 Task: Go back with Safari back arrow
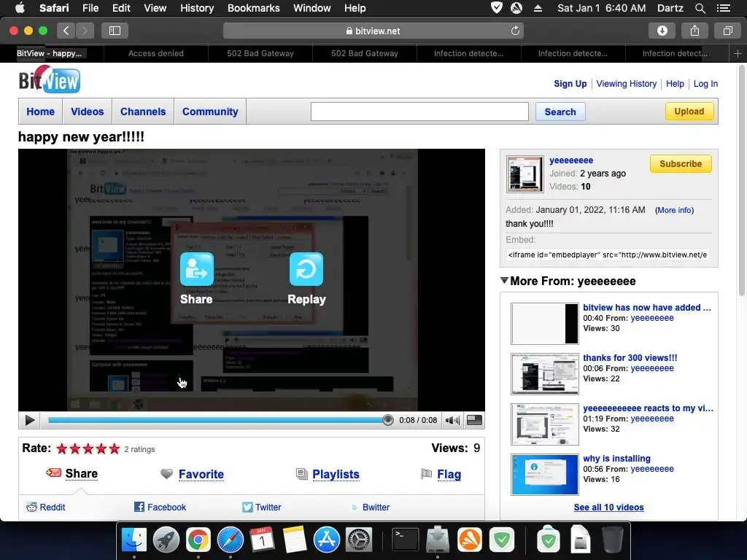click(x=66, y=31)
